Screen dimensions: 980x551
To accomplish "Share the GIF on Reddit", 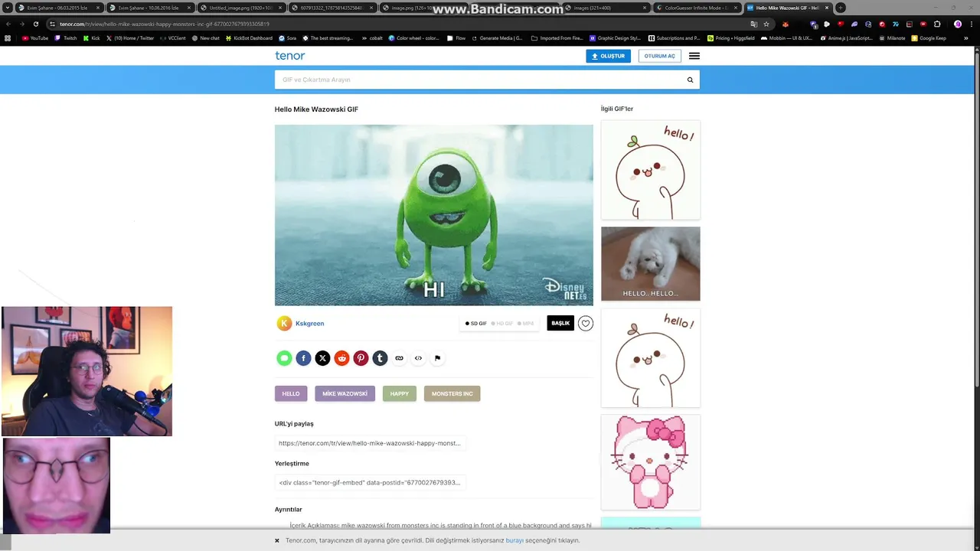I will [x=341, y=358].
